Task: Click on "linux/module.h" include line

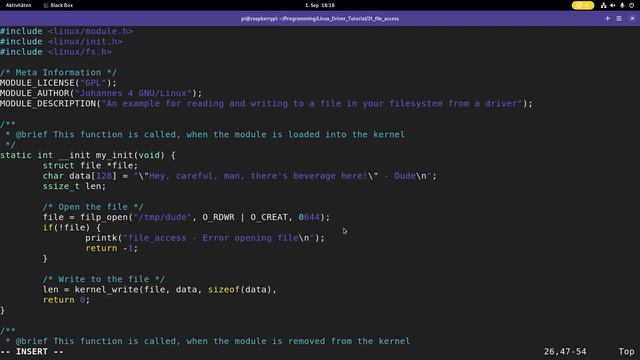Action: point(67,31)
